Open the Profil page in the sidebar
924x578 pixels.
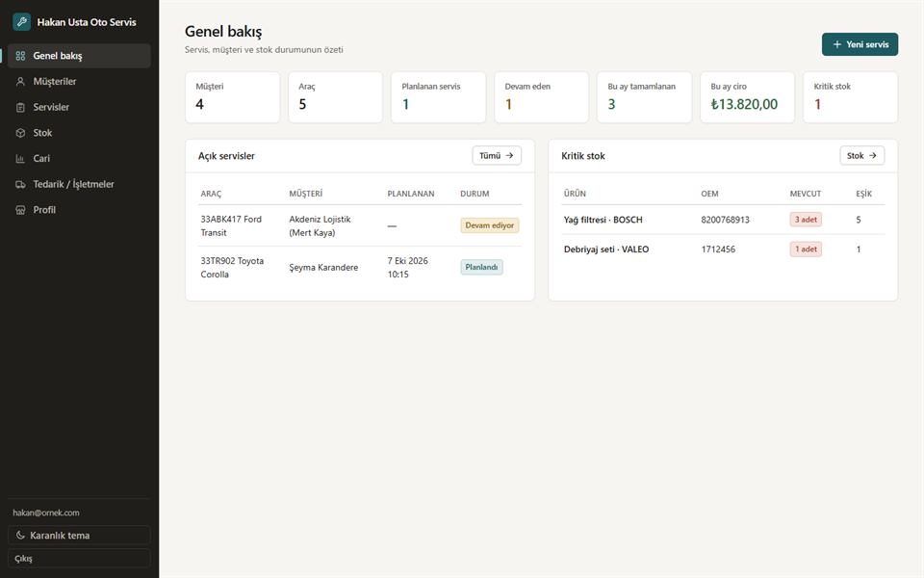pyautogui.click(x=80, y=210)
